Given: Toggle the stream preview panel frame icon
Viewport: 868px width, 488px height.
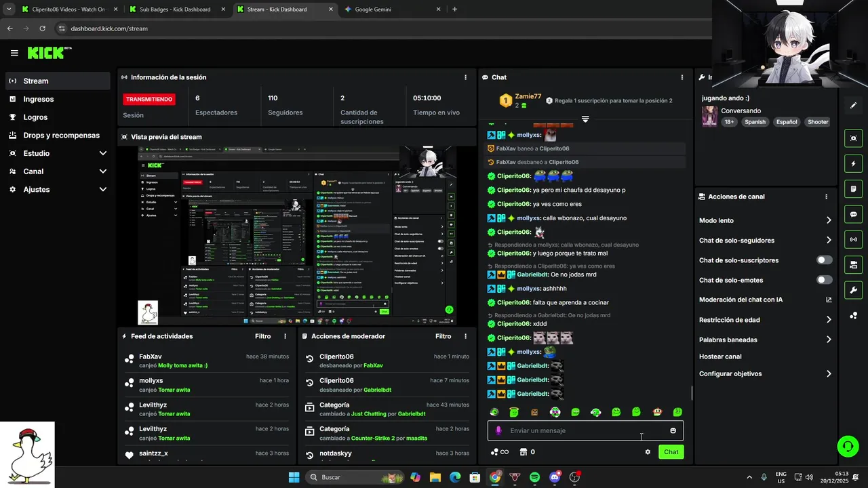Looking at the screenshot, I should click(853, 138).
